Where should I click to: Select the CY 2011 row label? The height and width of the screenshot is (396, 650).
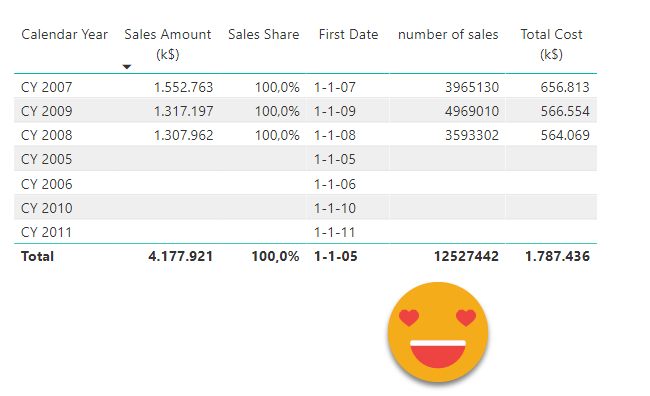[x=46, y=232]
